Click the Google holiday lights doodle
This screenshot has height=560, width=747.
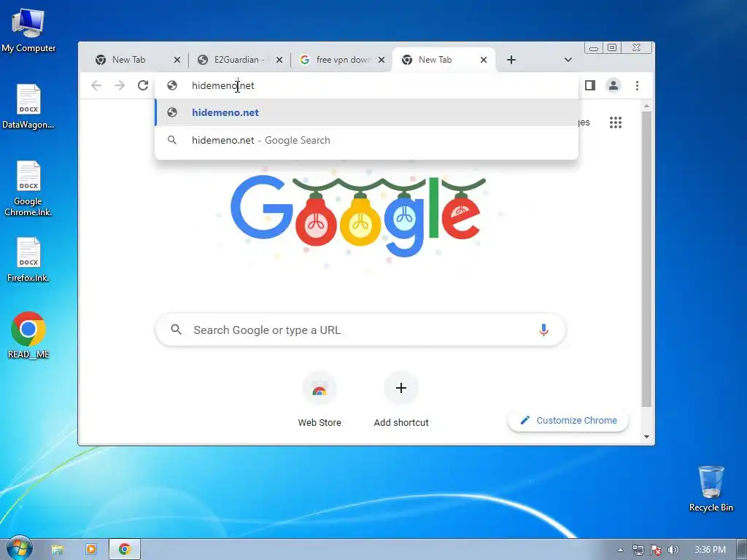(357, 215)
